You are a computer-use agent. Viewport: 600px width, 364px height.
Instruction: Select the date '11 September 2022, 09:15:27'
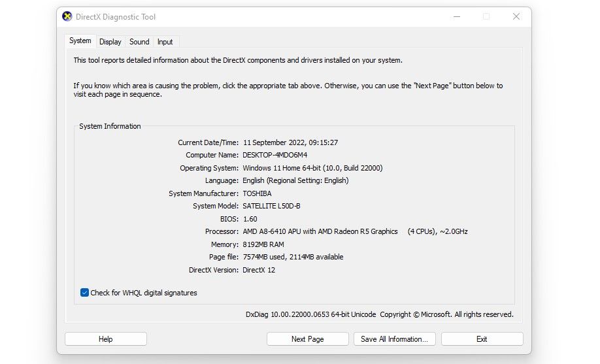(x=290, y=142)
